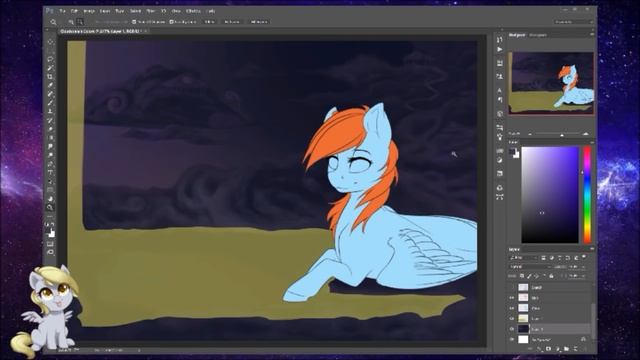Select the Brush tool
640x360 pixels.
point(50,102)
